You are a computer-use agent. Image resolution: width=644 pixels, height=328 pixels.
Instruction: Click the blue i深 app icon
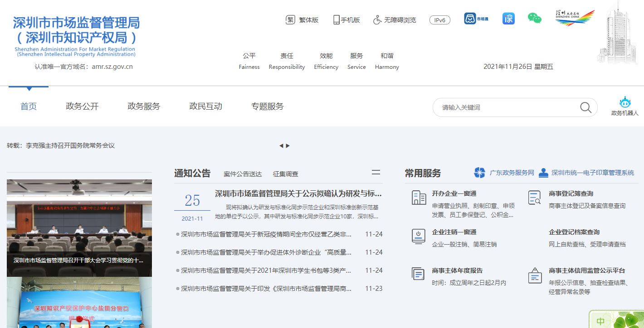click(508, 19)
